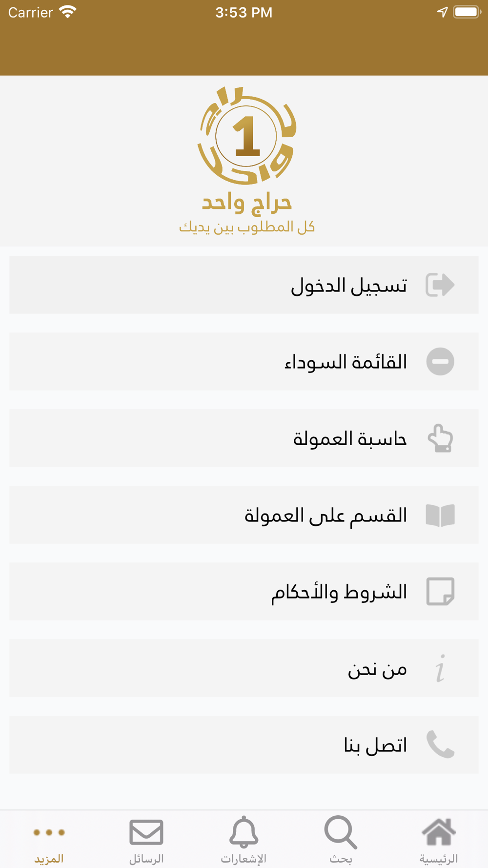Select تسجيل الدخول menu item
This screenshot has height=868, width=488.
click(x=244, y=285)
